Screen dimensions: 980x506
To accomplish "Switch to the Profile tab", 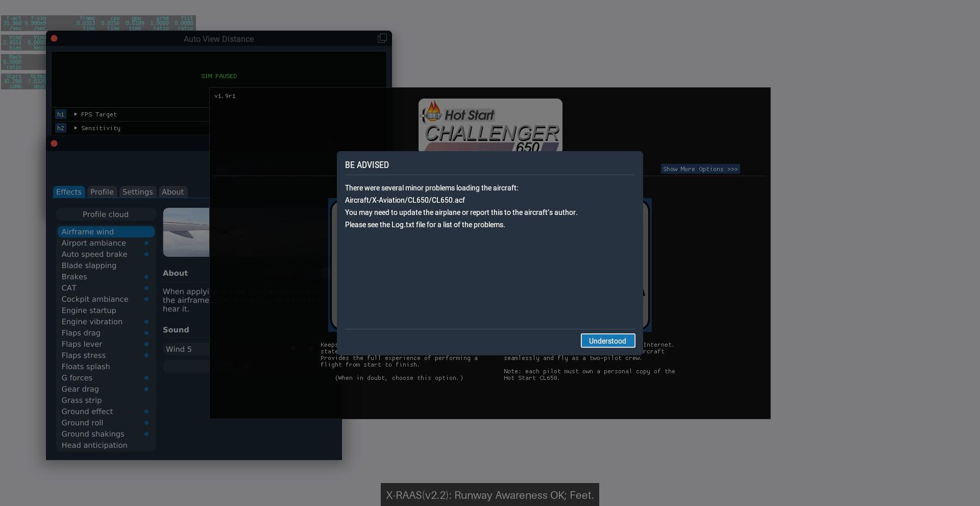I will [x=102, y=192].
